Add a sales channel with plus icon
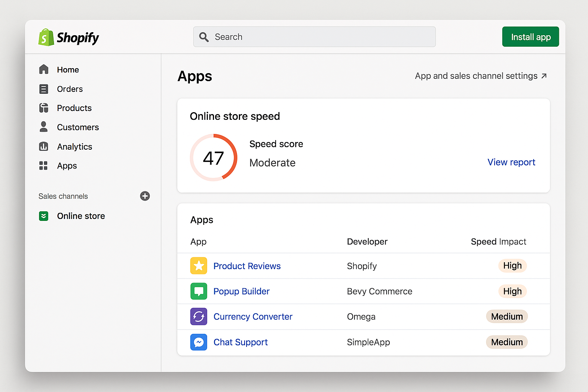Screen dimensions: 588x392 [x=145, y=196]
